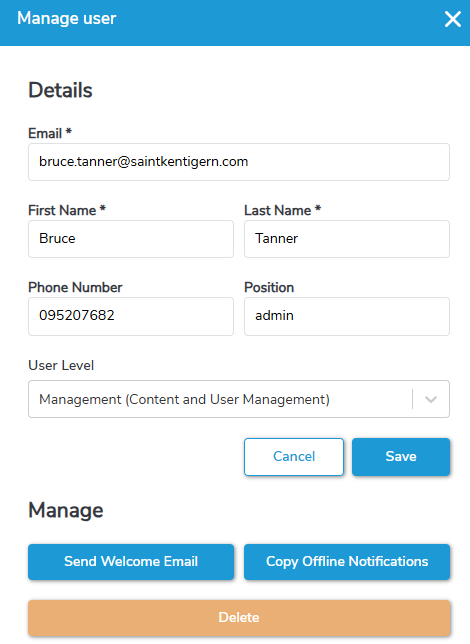Focus the First Name field containing Bruce
Image resolution: width=470 pixels, height=644 pixels.
[131, 239]
